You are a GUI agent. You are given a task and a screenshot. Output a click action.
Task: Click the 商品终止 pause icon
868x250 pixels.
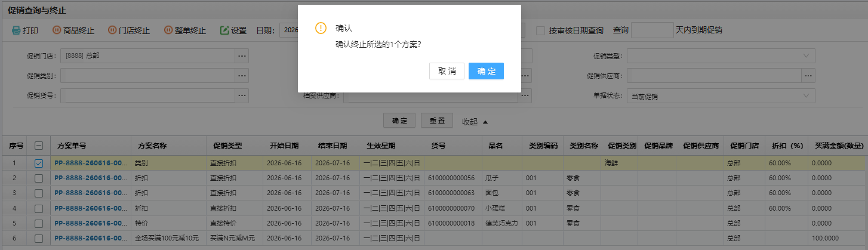click(x=57, y=30)
